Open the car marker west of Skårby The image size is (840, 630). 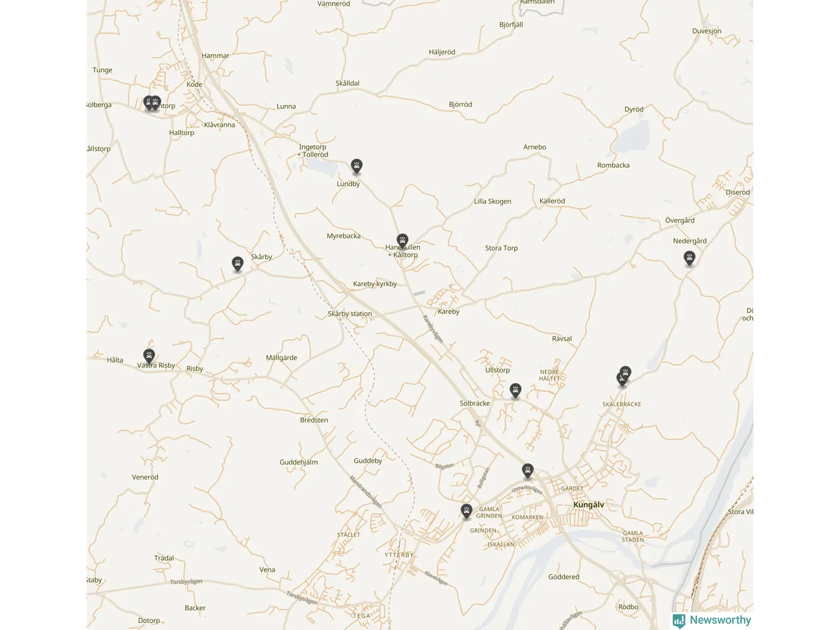coord(238,264)
